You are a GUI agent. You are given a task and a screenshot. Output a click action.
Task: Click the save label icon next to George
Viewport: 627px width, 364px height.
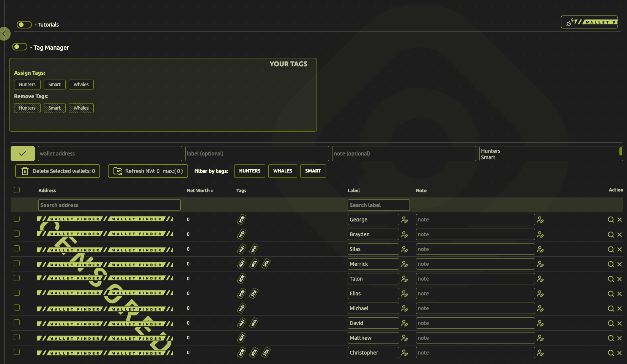coord(405,220)
